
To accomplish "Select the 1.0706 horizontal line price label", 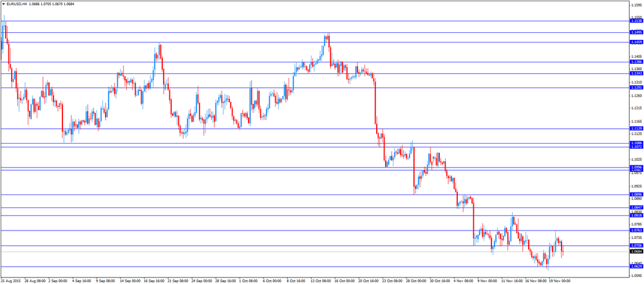I will click(636, 246).
